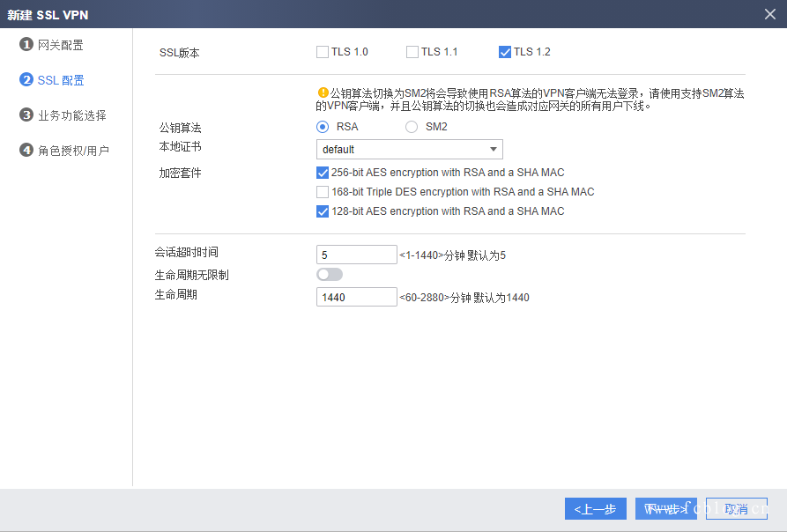This screenshot has height=532, width=787.
Task: Click the step 1 number icon for 网关配置
Action: point(26,45)
